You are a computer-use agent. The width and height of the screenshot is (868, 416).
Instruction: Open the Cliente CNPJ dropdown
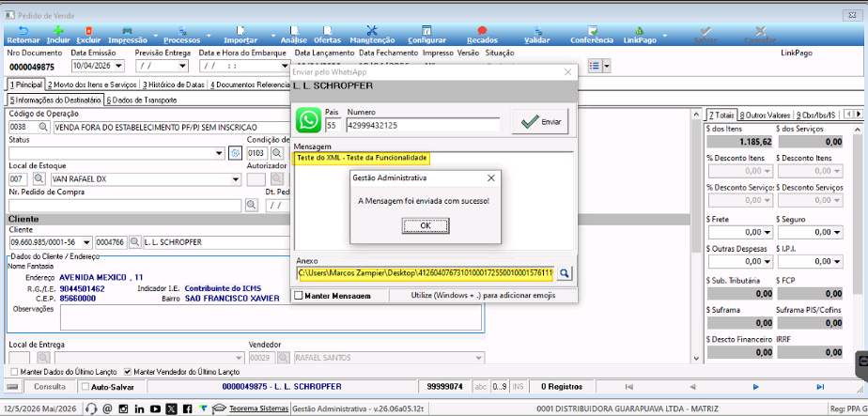(x=86, y=241)
